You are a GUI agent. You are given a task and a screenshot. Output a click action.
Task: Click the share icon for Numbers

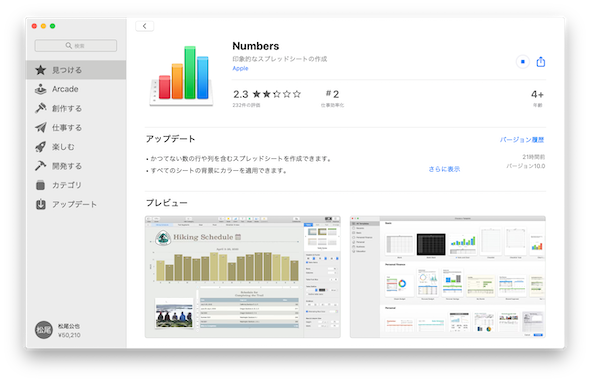[x=541, y=61]
